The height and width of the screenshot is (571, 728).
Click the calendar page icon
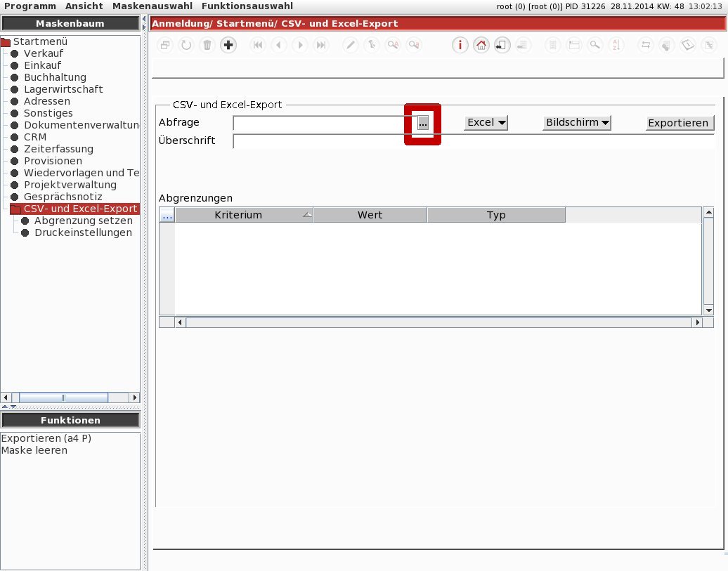pyautogui.click(x=688, y=45)
